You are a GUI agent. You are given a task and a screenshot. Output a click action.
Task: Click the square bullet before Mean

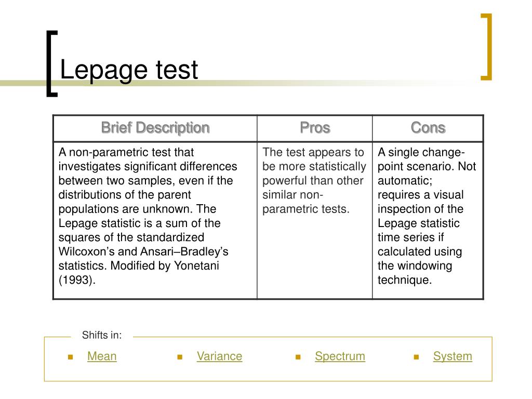(x=69, y=357)
